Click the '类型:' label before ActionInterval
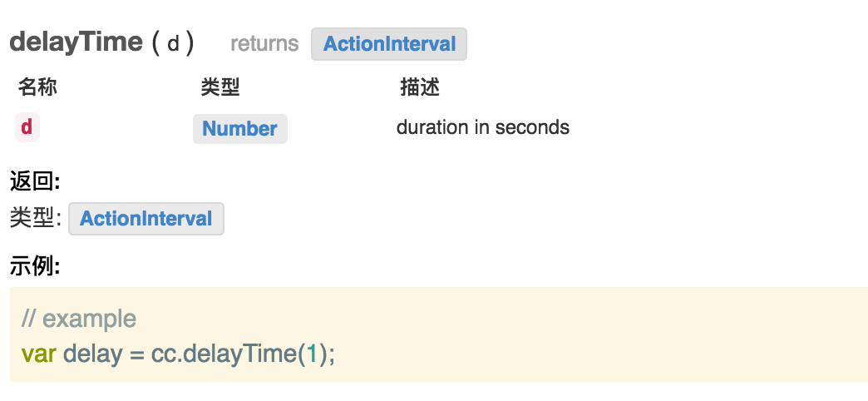The image size is (868, 401). pyautogui.click(x=36, y=219)
